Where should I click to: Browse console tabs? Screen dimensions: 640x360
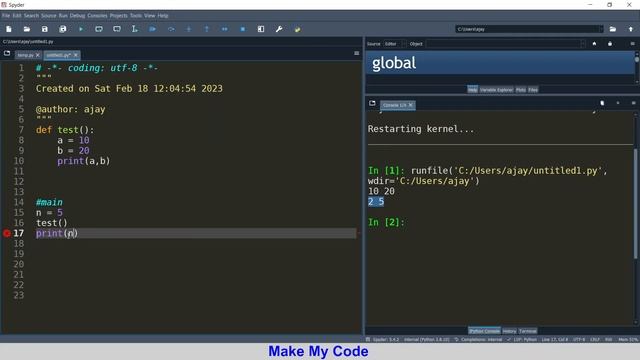click(372, 103)
